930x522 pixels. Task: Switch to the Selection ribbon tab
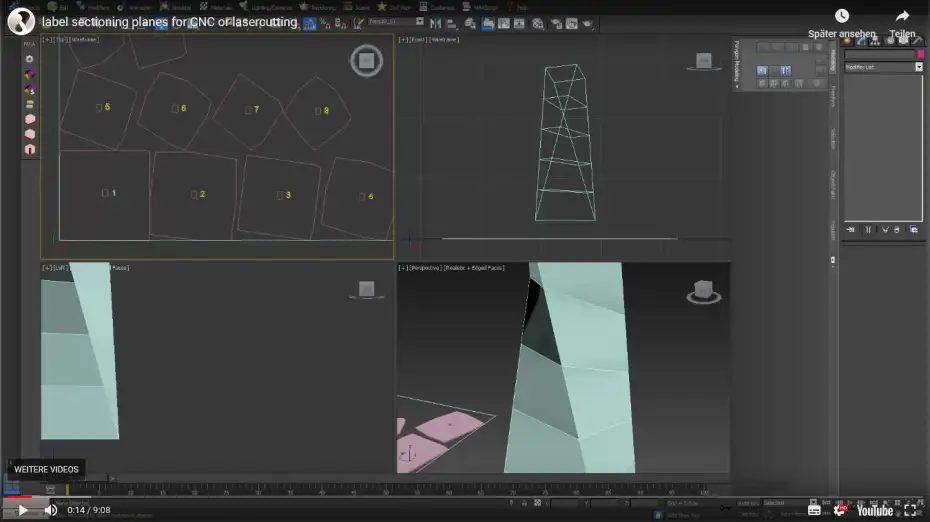[x=833, y=139]
